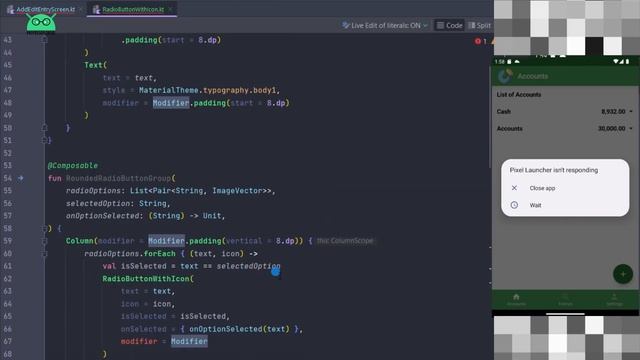Click the gutter arrow icon at line 54
The width and height of the screenshot is (640, 360).
(20, 178)
